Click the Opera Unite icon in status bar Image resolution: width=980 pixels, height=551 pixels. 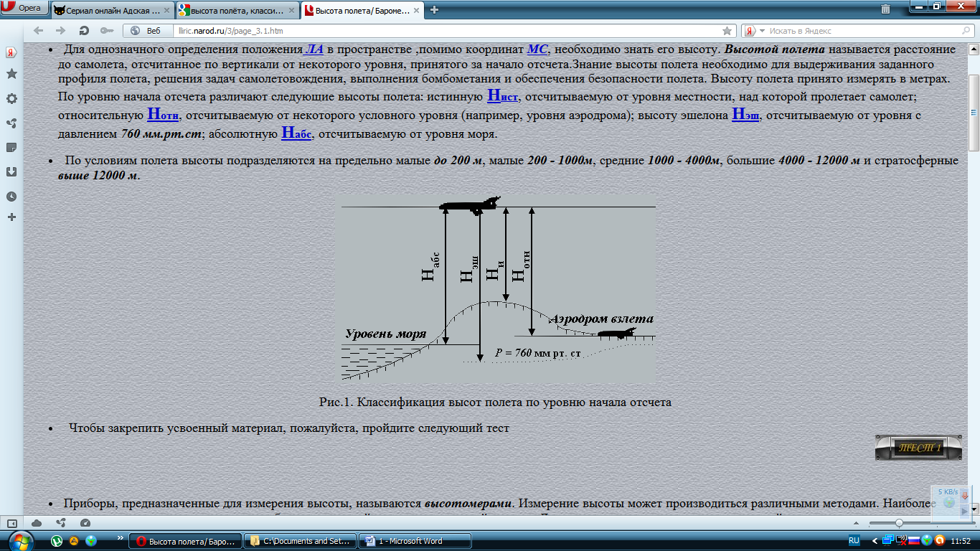coord(61,523)
